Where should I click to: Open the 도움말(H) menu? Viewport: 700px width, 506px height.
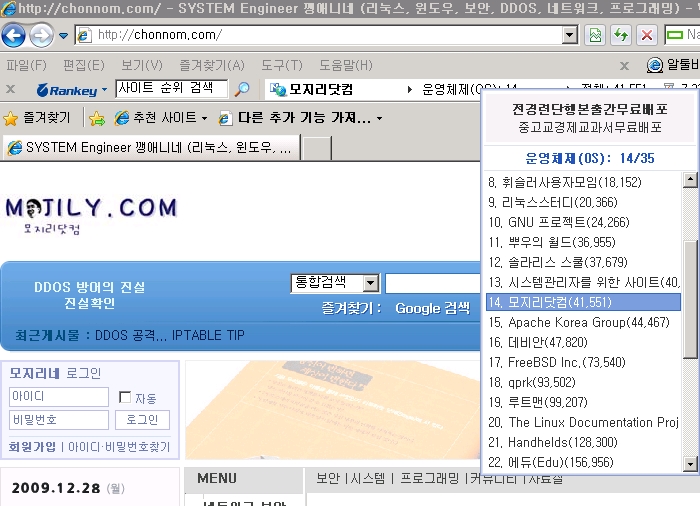(346, 65)
